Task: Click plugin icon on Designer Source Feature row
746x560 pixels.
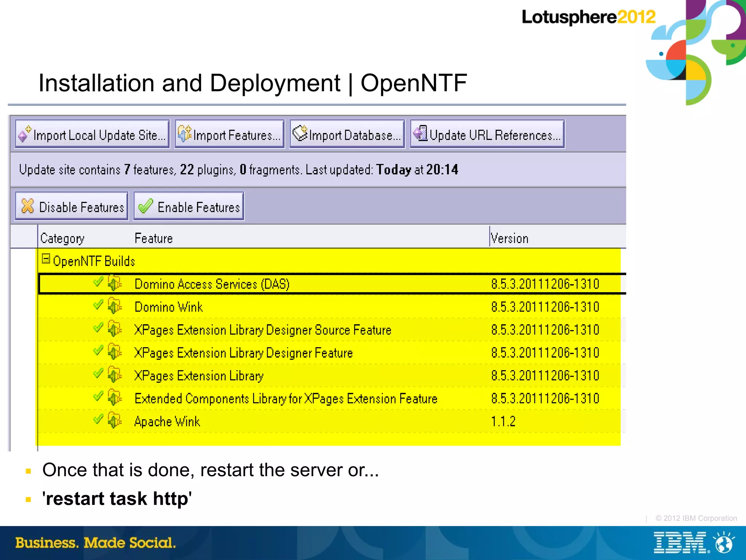Action: (x=115, y=329)
